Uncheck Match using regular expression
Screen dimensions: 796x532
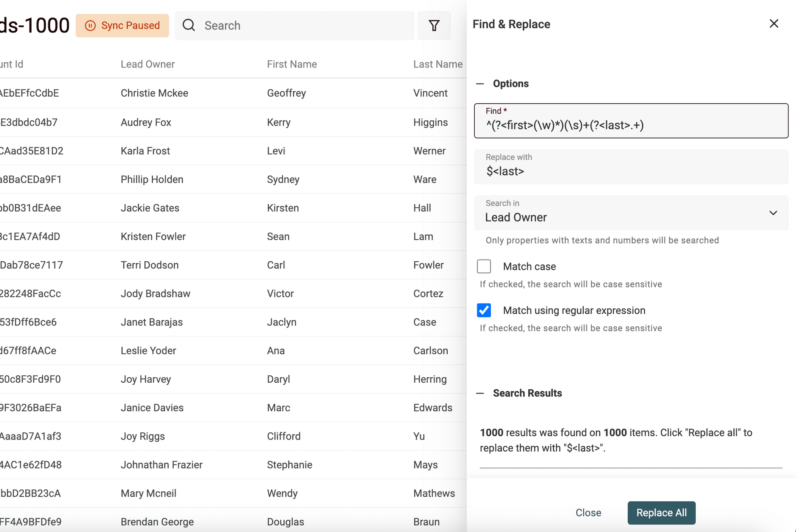tap(484, 310)
